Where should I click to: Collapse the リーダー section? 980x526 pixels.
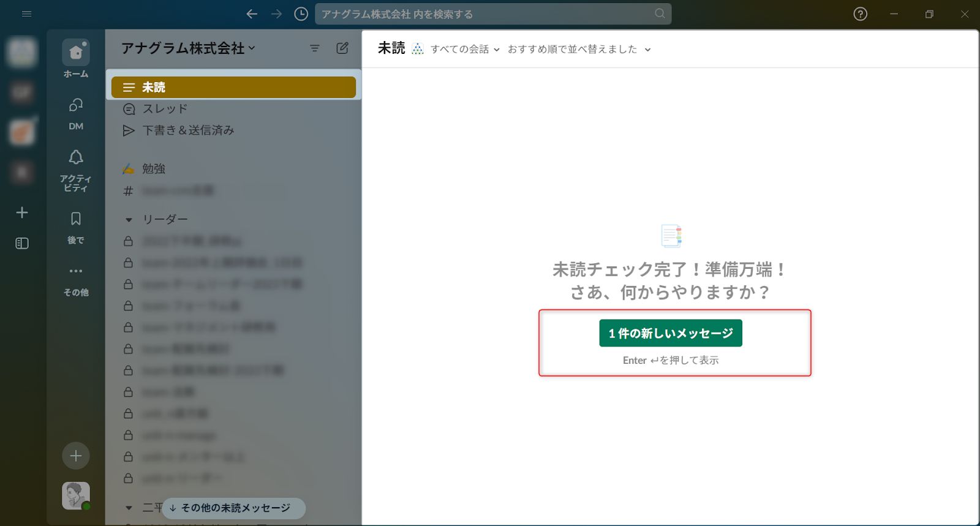[x=129, y=219]
